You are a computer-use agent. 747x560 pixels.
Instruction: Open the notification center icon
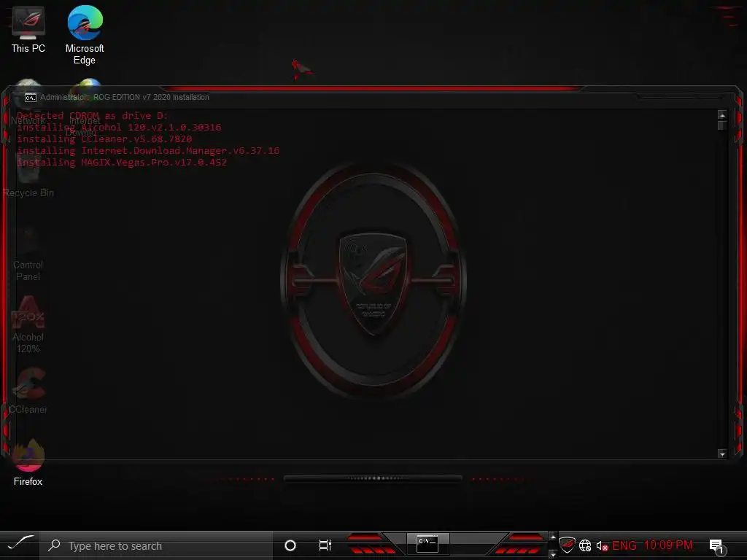coord(716,546)
